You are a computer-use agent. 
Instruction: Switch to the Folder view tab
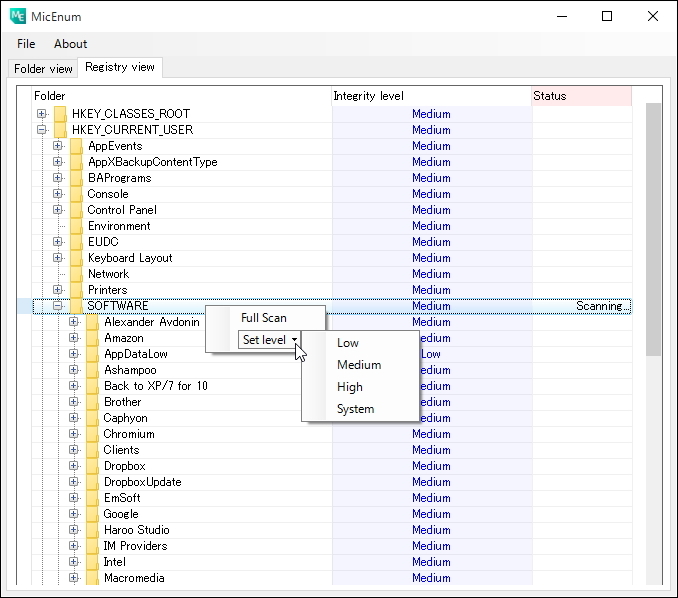[43, 69]
